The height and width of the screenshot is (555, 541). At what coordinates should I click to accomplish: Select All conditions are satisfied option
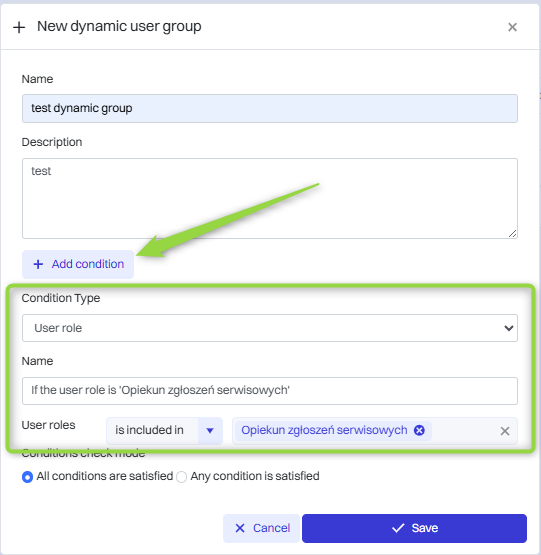(27, 477)
